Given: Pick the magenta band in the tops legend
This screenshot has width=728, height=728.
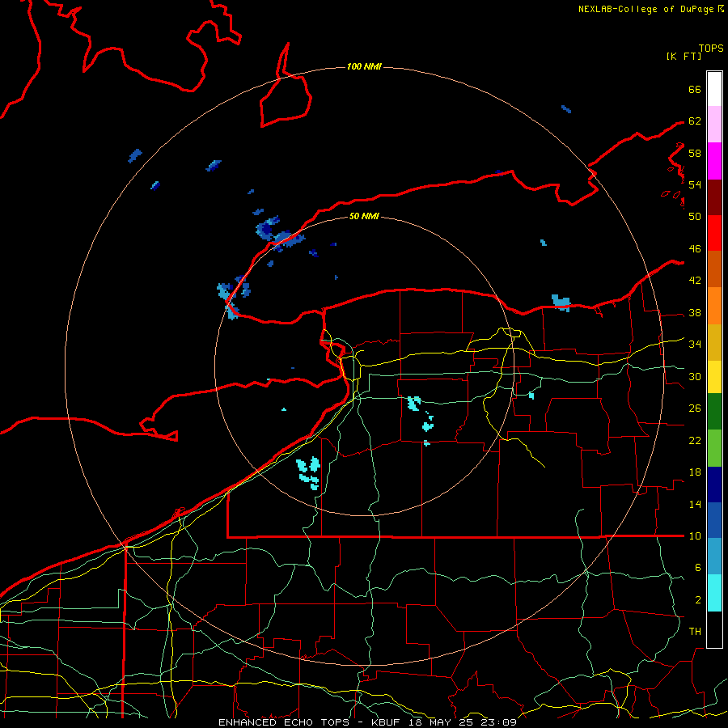Looking at the screenshot, I should [714, 161].
